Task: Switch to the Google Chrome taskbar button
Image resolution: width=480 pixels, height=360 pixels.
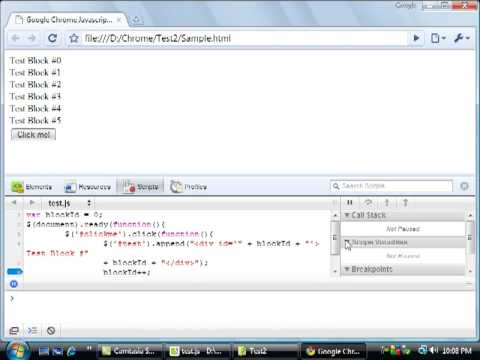Action: pos(334,351)
